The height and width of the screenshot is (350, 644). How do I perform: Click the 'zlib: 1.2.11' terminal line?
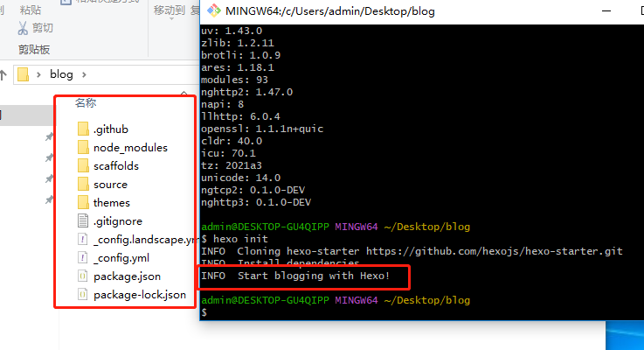coord(238,43)
